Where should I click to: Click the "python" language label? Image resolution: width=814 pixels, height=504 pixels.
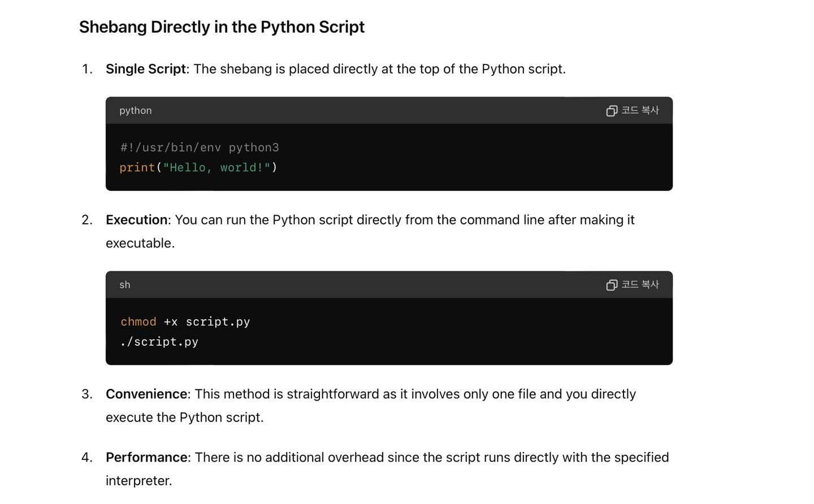pyautogui.click(x=136, y=111)
